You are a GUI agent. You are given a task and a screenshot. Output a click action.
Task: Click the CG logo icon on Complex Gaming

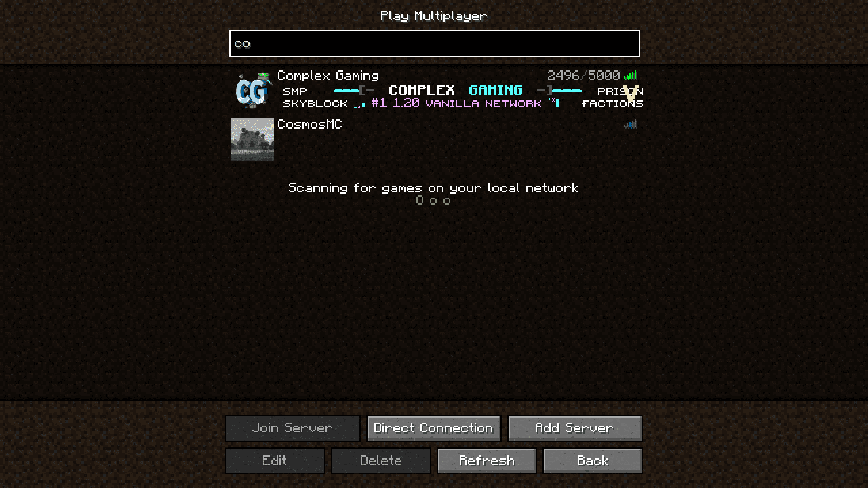click(251, 90)
